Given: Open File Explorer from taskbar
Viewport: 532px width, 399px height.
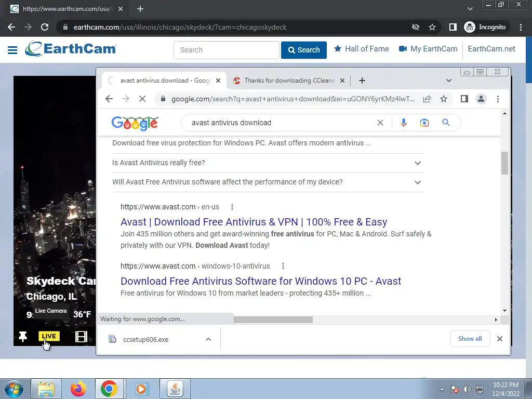Looking at the screenshot, I should click(x=46, y=389).
